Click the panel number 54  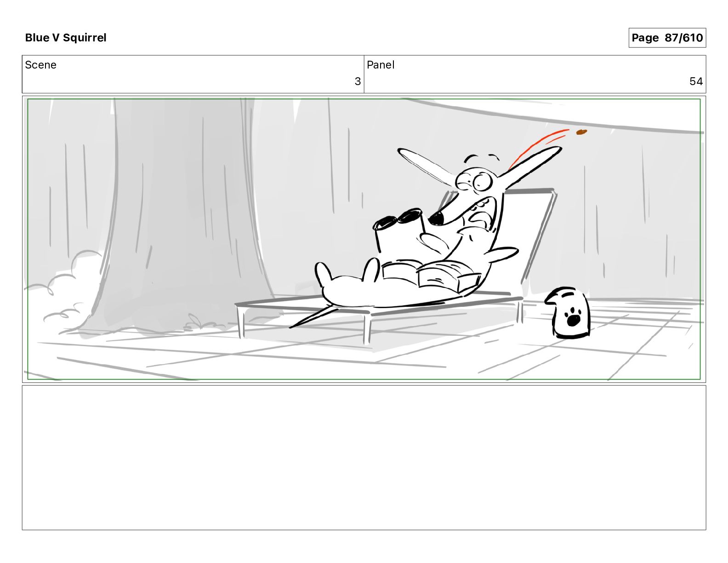coord(696,81)
